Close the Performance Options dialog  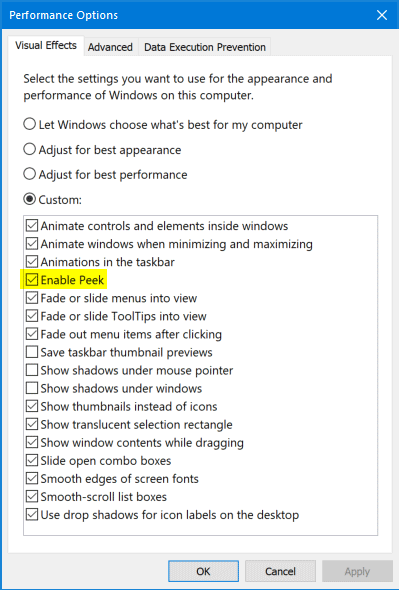click(382, 15)
